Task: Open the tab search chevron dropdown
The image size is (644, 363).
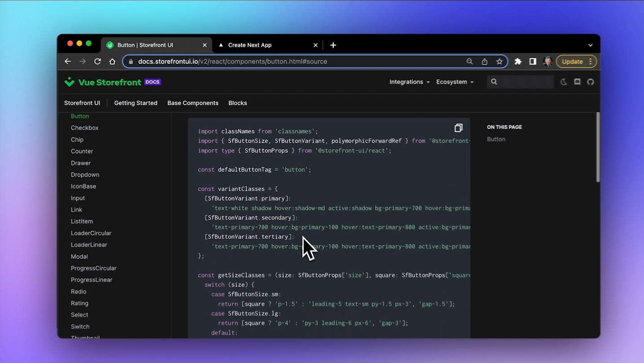Action: click(x=590, y=45)
